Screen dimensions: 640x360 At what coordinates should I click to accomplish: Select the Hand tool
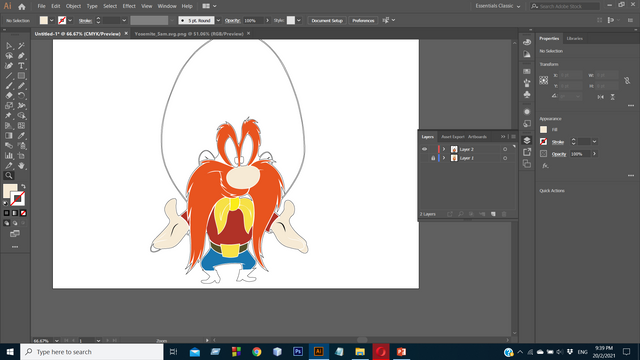coord(21,166)
